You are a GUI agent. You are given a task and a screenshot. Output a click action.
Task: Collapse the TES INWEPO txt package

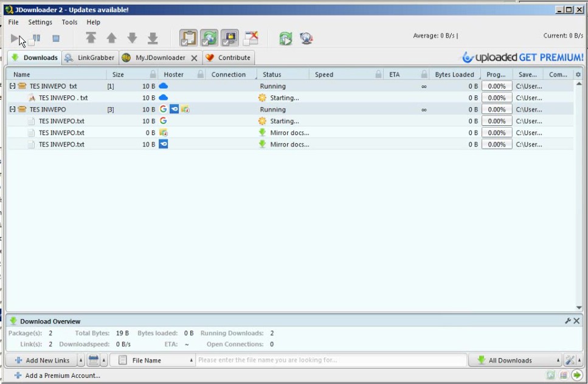click(12, 86)
